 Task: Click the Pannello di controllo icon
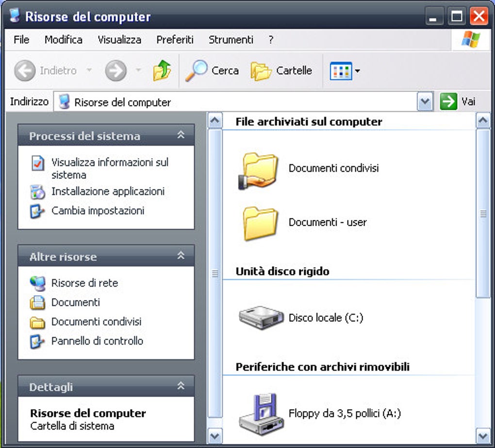(37, 341)
